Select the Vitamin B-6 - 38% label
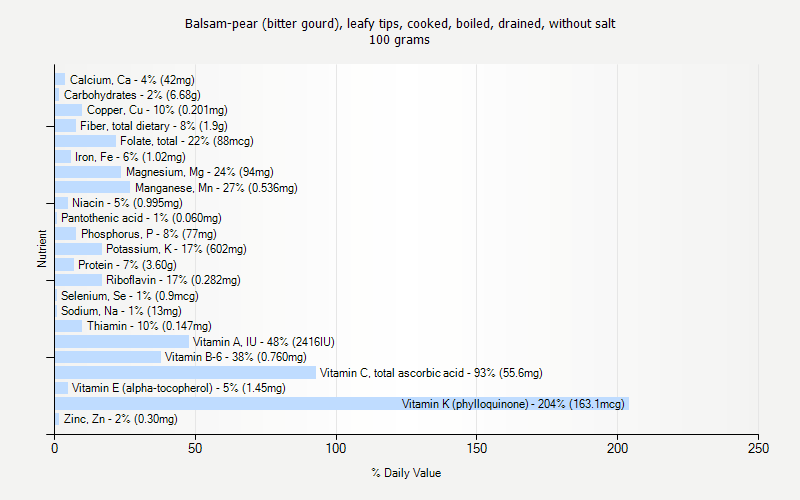Image resolution: width=800 pixels, height=500 pixels. tap(236, 357)
